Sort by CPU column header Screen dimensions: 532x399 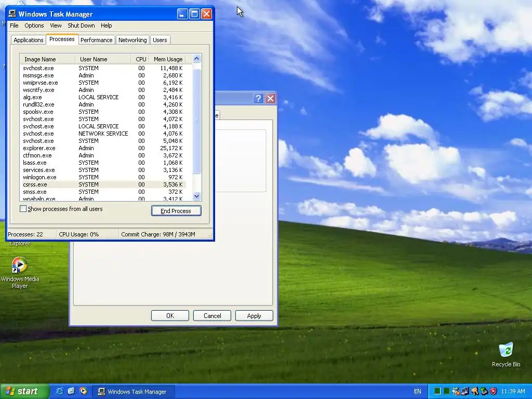click(140, 59)
